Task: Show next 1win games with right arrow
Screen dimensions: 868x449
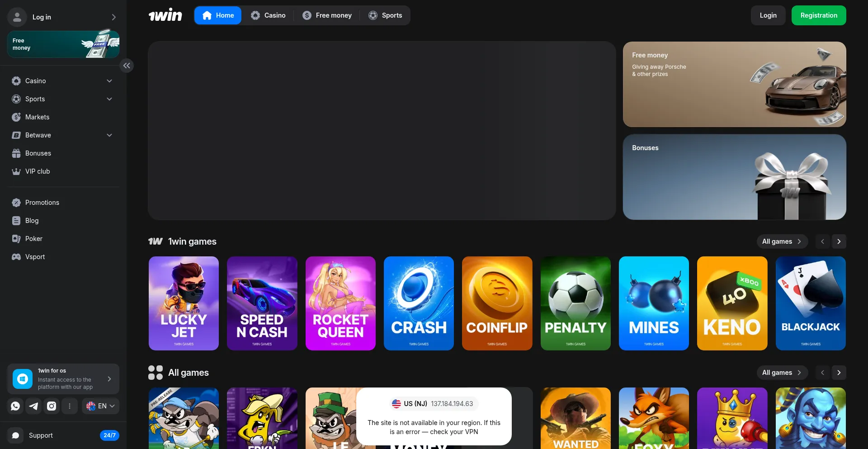Action: 839,241
